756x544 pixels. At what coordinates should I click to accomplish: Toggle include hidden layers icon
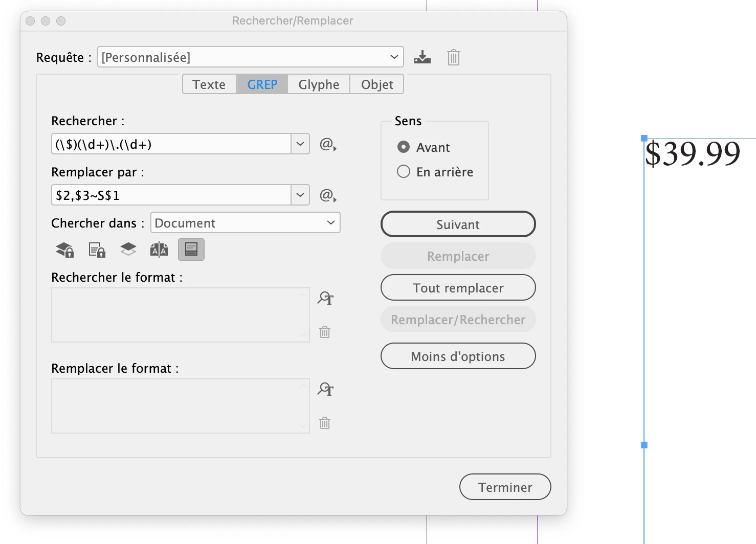click(x=128, y=250)
